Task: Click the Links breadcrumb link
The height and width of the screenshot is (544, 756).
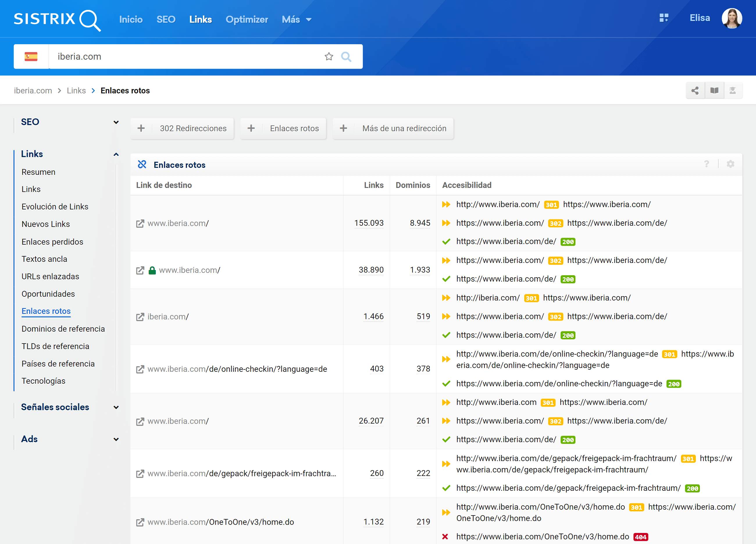Action: point(76,91)
